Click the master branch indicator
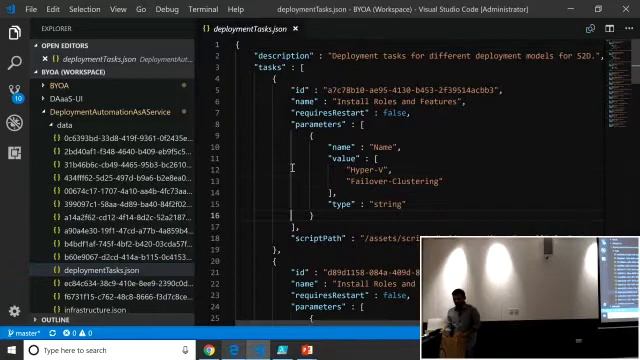Image resolution: width=640 pixels, height=360 pixels. [x=24, y=333]
